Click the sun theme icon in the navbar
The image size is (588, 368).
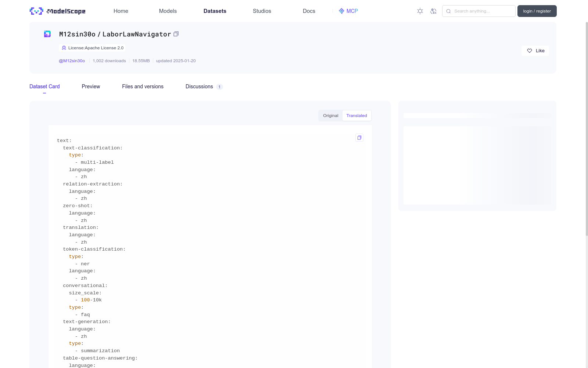(x=420, y=11)
